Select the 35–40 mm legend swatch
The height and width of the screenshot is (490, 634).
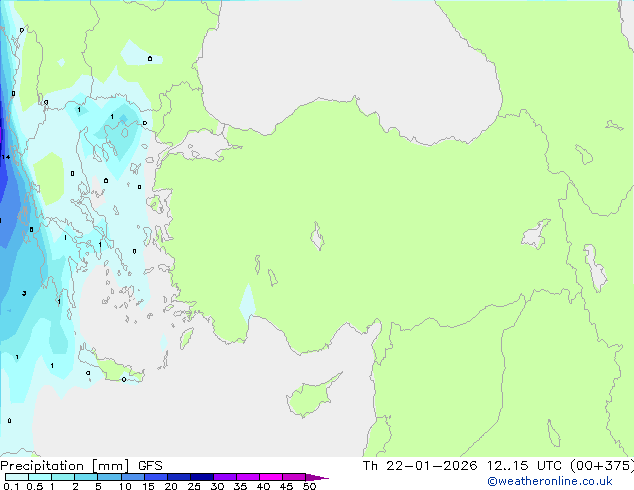click(248, 477)
